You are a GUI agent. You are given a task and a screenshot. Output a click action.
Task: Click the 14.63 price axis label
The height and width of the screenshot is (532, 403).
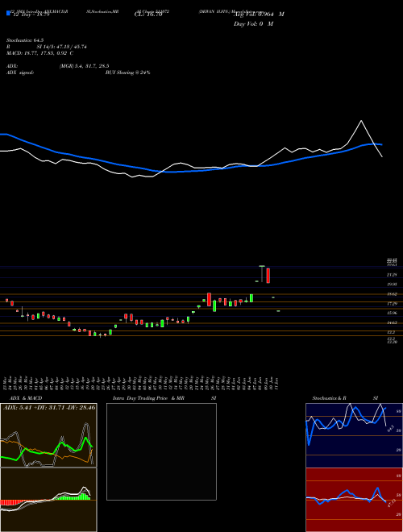pyautogui.click(x=392, y=323)
